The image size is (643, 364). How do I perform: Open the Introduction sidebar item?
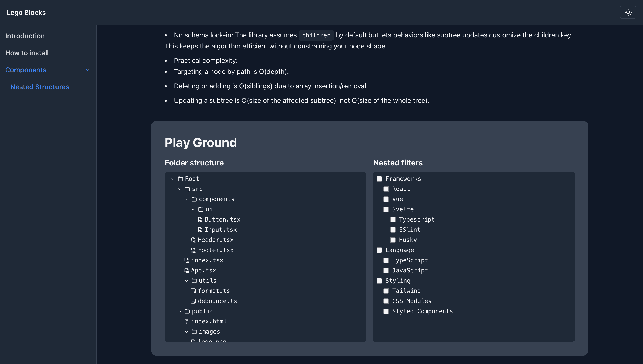pos(25,36)
